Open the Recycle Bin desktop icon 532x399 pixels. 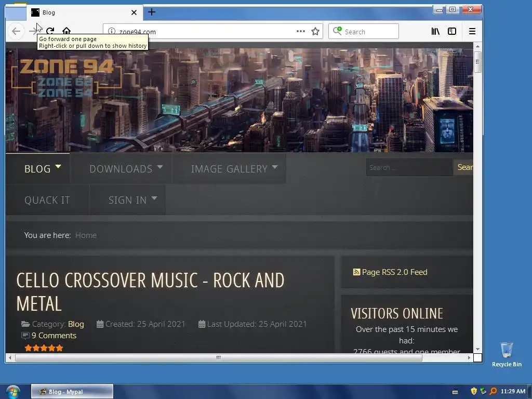point(507,354)
